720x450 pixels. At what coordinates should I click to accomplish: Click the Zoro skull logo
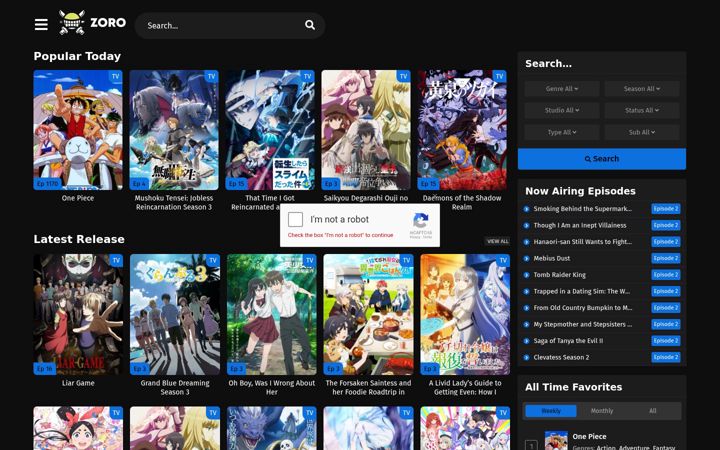point(72,22)
